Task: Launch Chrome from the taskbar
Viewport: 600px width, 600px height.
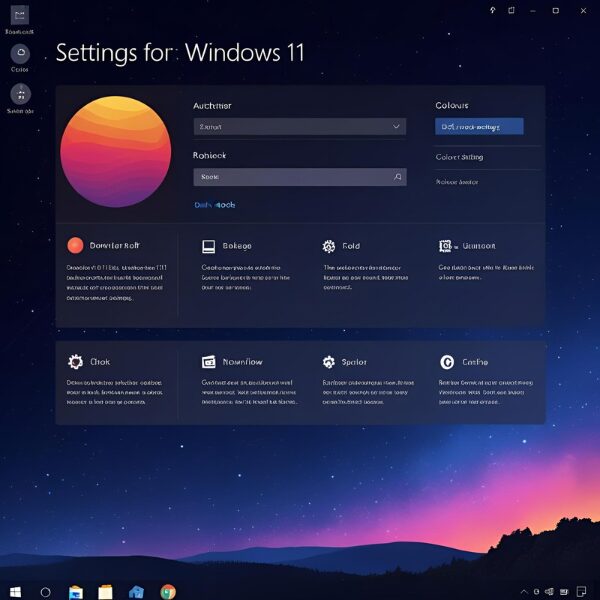Action: [x=168, y=592]
